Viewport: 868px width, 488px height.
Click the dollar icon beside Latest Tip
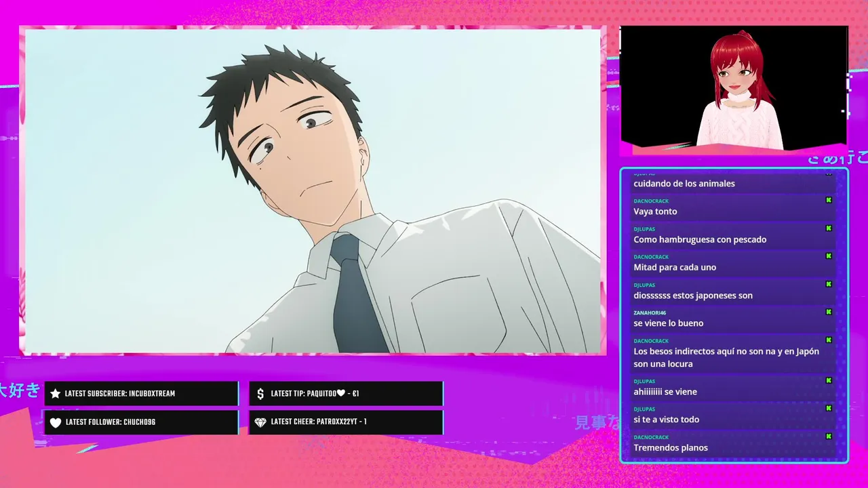(260, 394)
